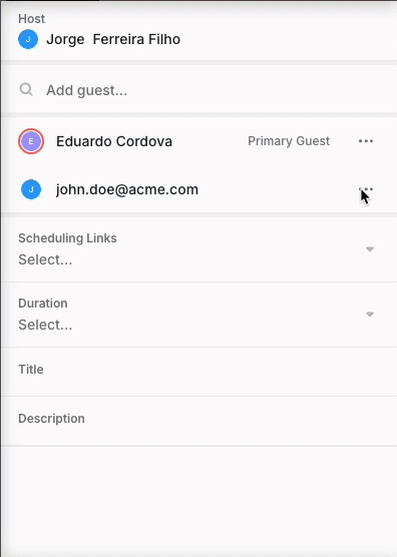Open the three-dot menu for Eduardo Cordova
This screenshot has width=397, height=557.
pyautogui.click(x=366, y=141)
